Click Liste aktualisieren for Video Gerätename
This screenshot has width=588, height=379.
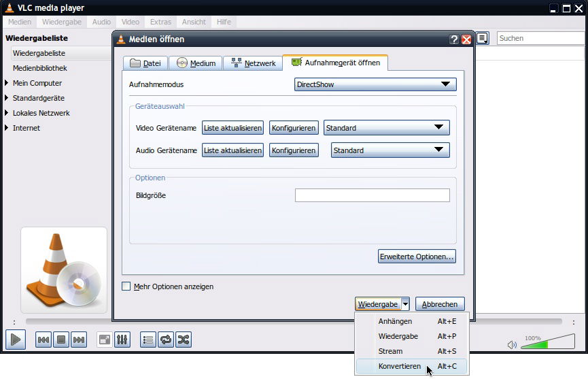click(x=232, y=128)
